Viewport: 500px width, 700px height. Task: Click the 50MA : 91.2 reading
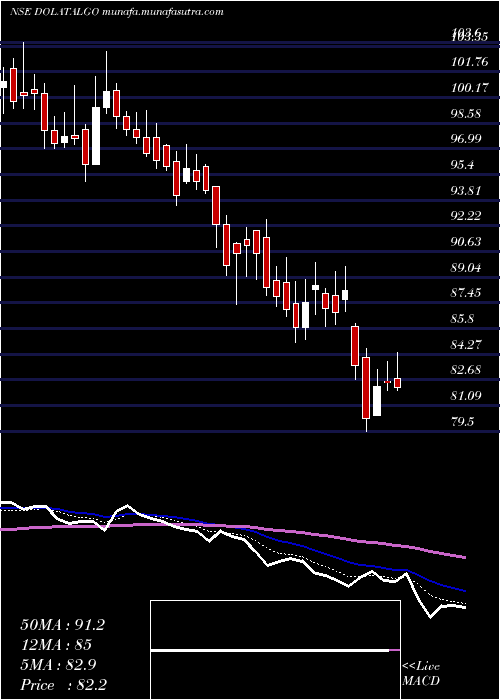62,625
